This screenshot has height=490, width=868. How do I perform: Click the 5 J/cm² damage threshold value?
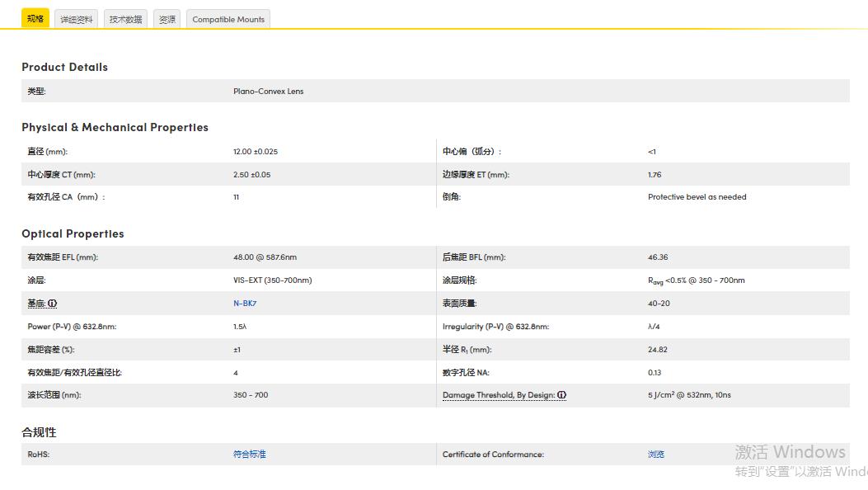pos(689,395)
